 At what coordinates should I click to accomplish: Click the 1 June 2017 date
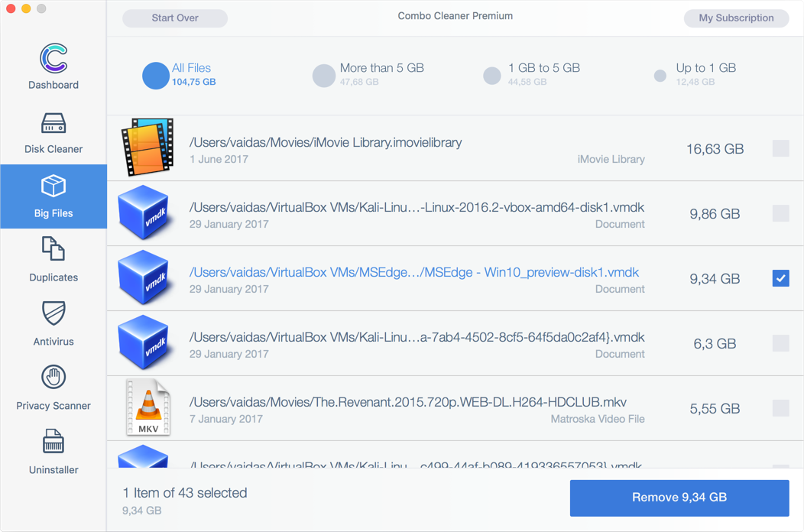pos(219,160)
